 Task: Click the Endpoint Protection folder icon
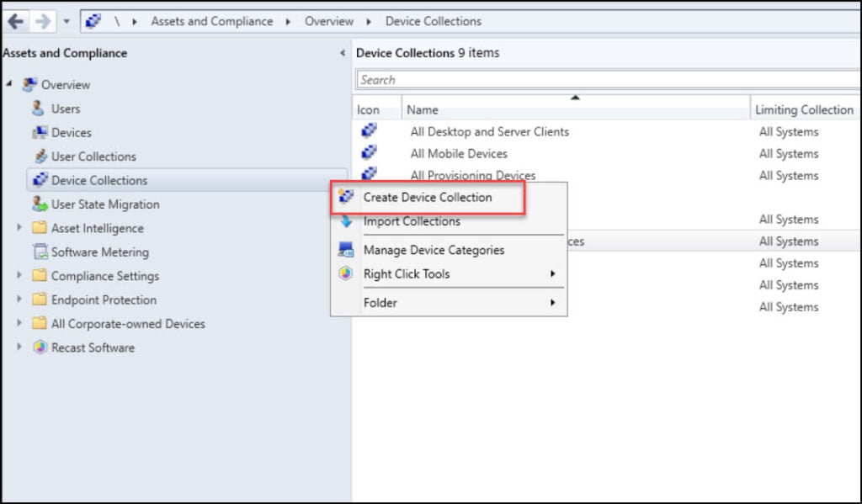pyautogui.click(x=39, y=300)
